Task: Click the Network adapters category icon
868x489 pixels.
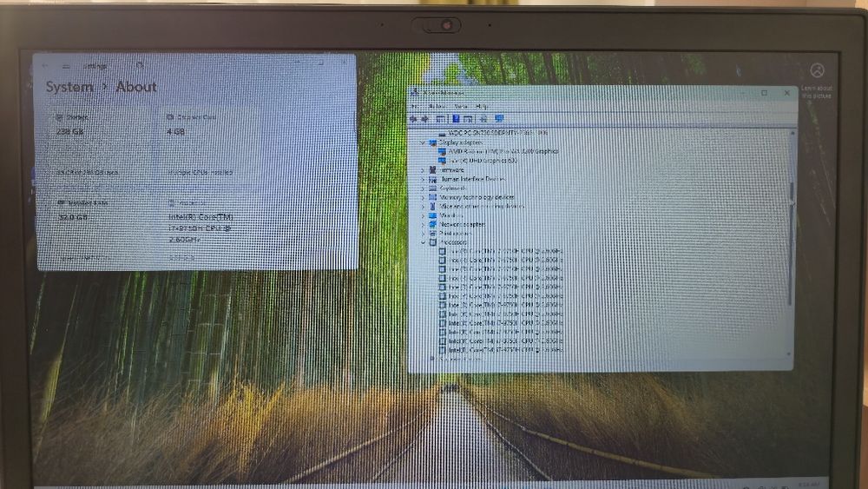Action: pos(433,224)
